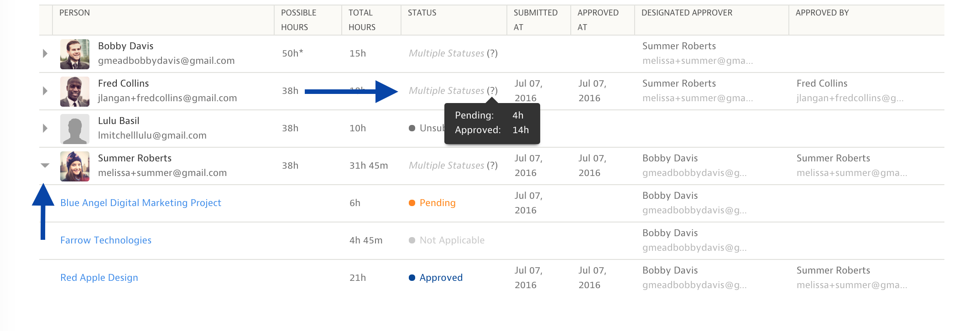Click the blue Approved status dot
The width and height of the screenshot is (980, 331).
pyautogui.click(x=412, y=278)
